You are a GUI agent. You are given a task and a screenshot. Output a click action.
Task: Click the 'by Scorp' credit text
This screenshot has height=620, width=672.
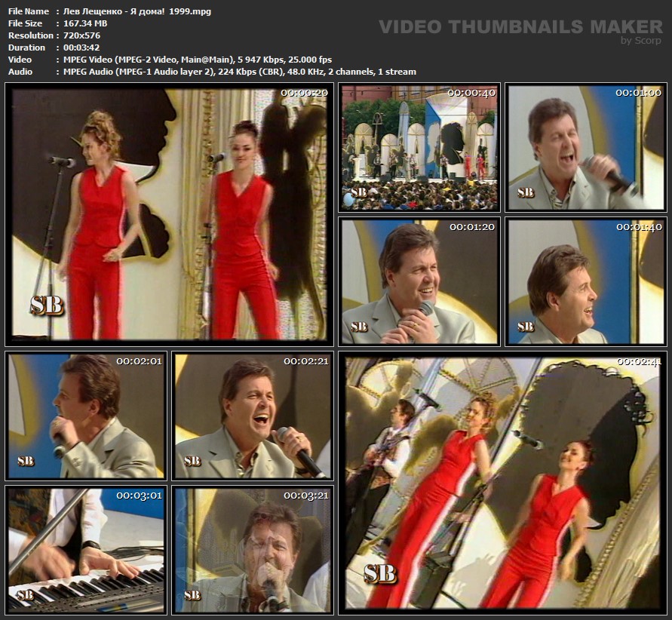tap(640, 41)
